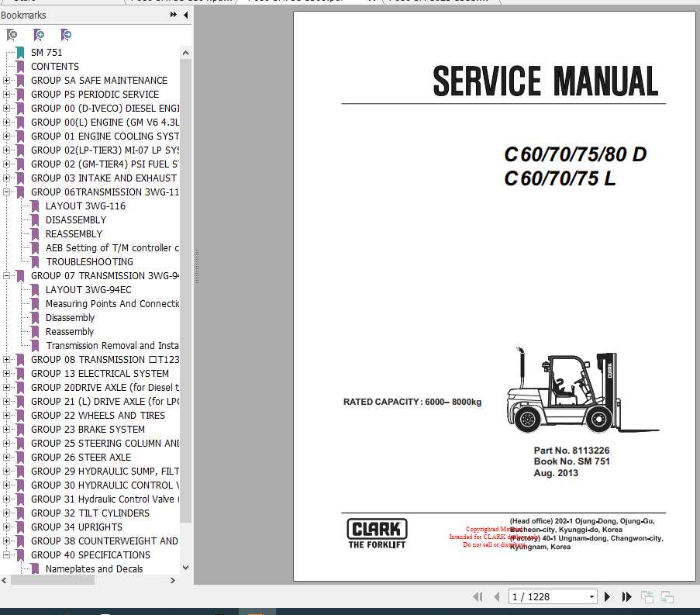The image size is (700, 615).
Task: Select GROUP 26 STEER AXLE bookmark
Action: pyautogui.click(x=81, y=458)
